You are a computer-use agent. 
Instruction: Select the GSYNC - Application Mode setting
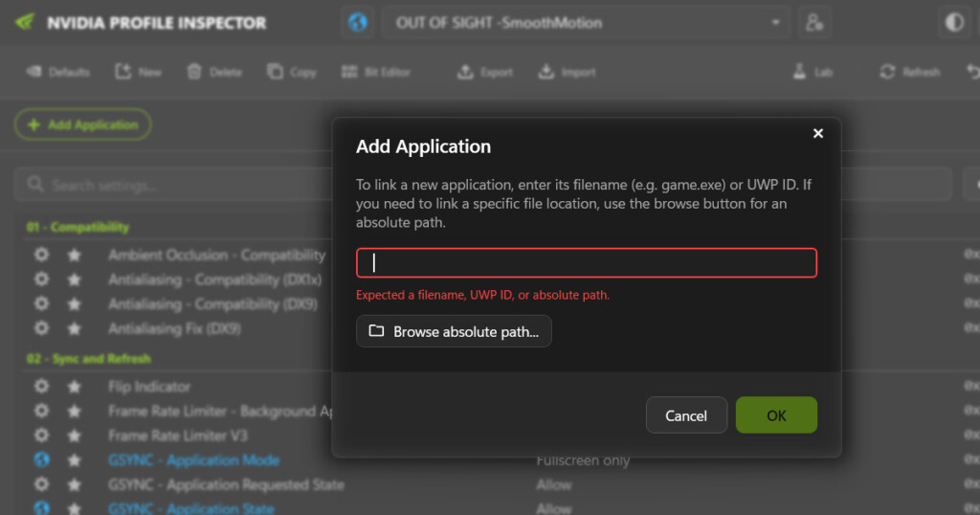193,460
